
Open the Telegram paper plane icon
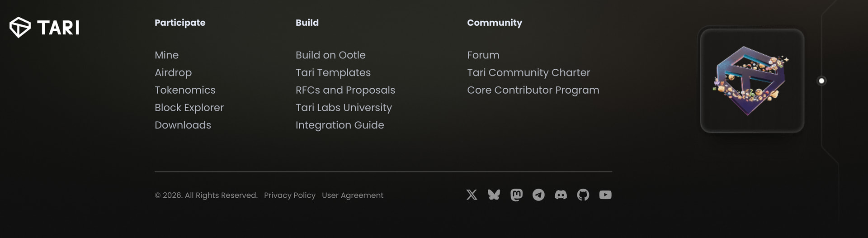click(x=538, y=195)
